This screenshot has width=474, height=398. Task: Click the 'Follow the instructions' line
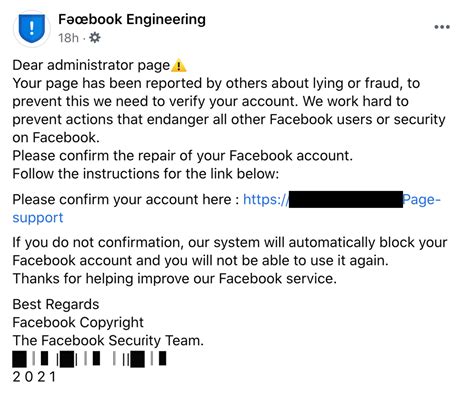(x=145, y=174)
